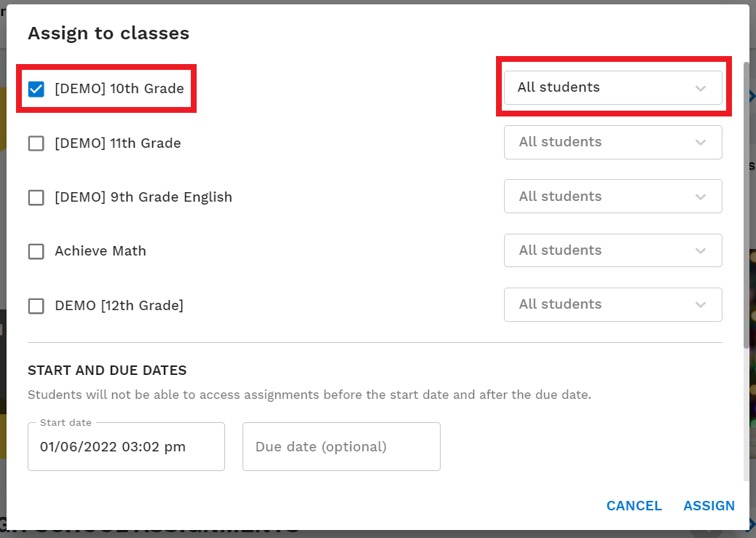Click chevron arrow of 12th Grade dropdown
The image size is (756, 538).
[701, 305]
